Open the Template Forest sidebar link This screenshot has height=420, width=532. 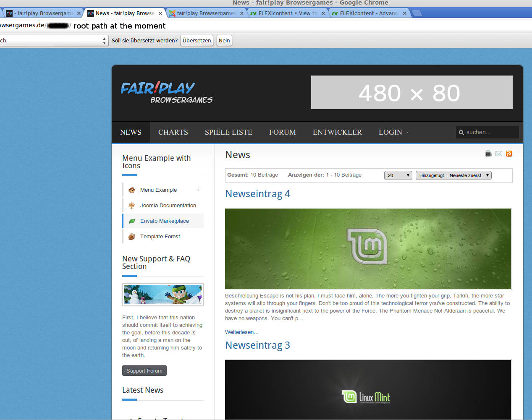coord(160,237)
